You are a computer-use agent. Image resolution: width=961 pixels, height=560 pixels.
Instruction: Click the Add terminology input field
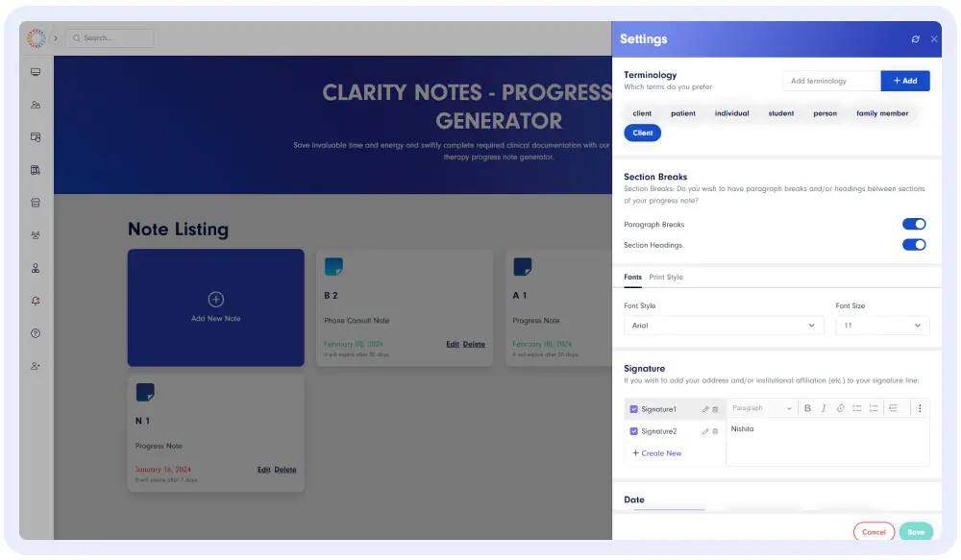831,81
